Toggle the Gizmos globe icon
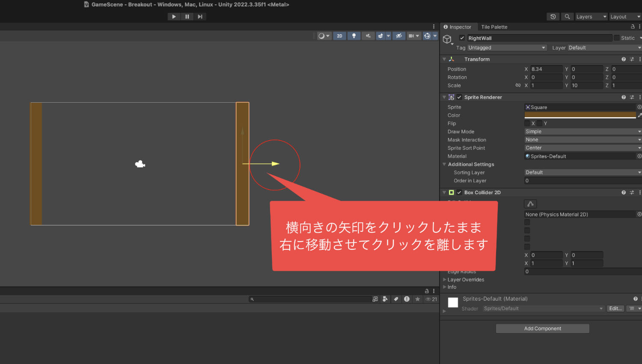 click(x=427, y=36)
